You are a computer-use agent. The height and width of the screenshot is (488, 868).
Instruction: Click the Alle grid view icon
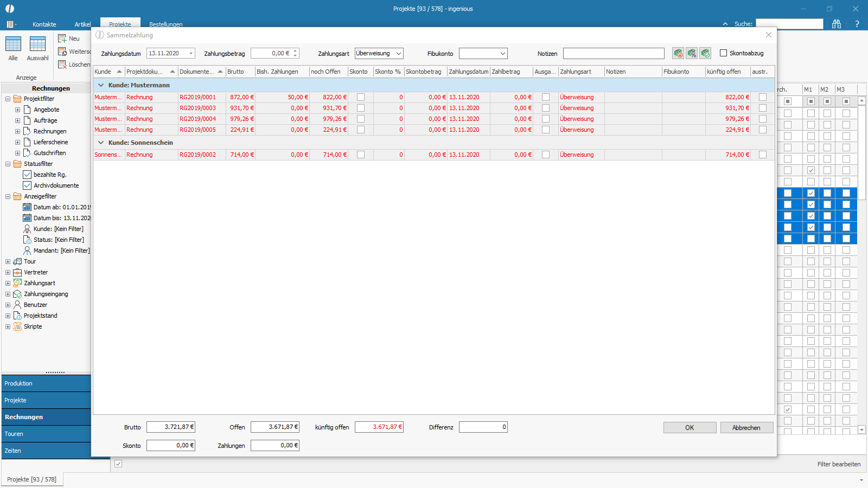(x=13, y=44)
